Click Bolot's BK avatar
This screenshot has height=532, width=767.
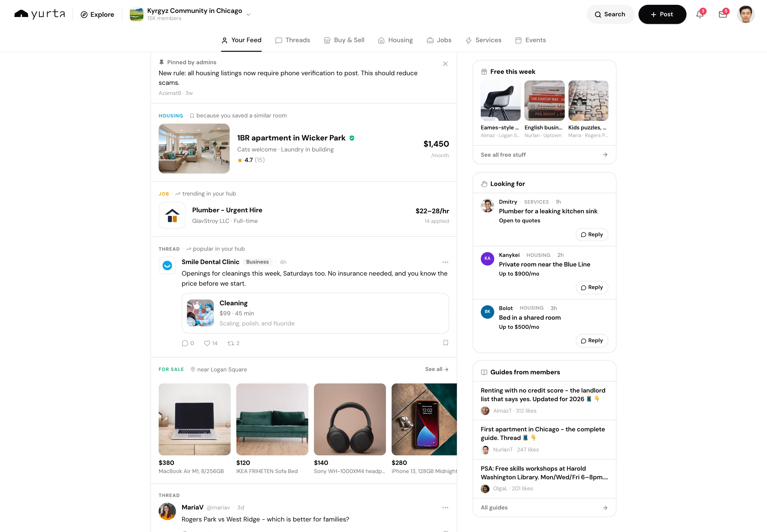click(487, 312)
